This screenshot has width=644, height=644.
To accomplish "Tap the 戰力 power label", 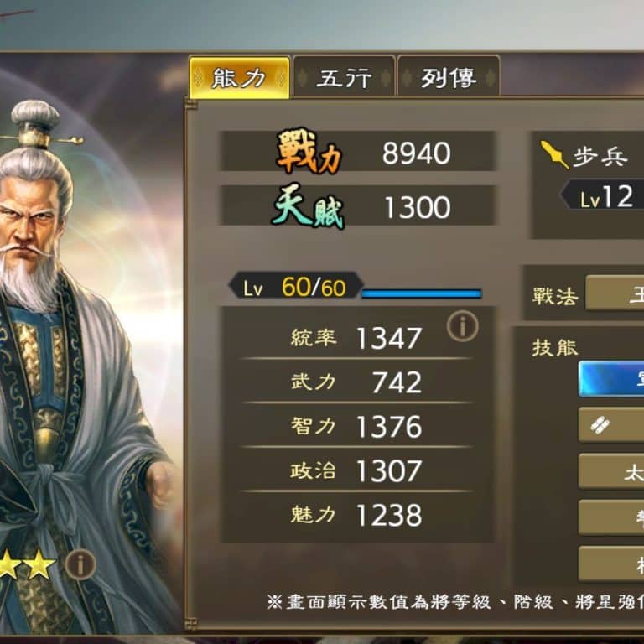I will pos(309,151).
